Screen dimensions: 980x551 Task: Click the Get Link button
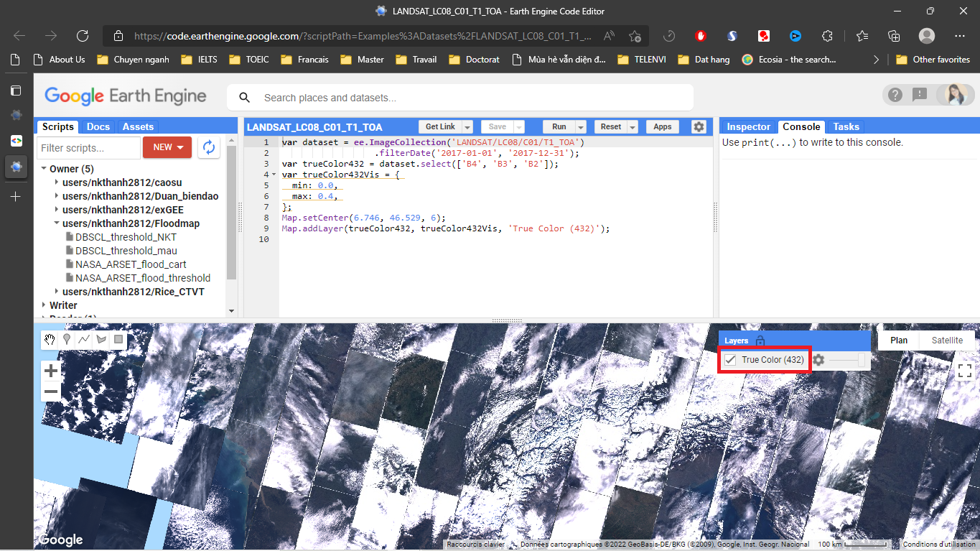pyautogui.click(x=440, y=126)
